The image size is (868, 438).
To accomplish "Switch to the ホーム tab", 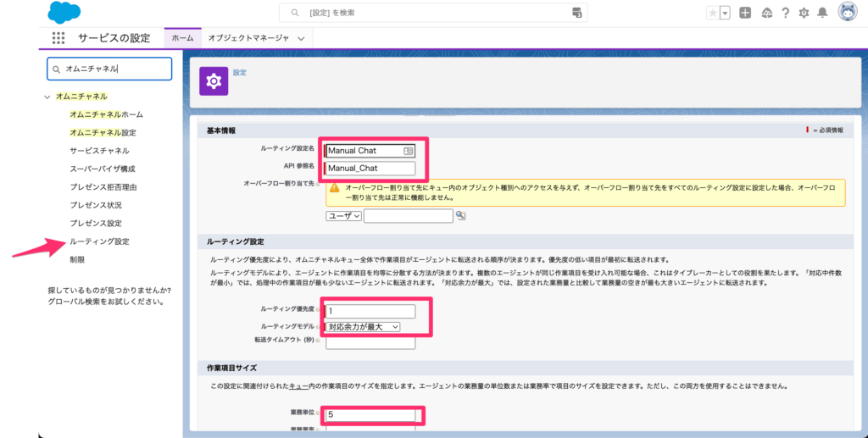I will click(x=183, y=38).
